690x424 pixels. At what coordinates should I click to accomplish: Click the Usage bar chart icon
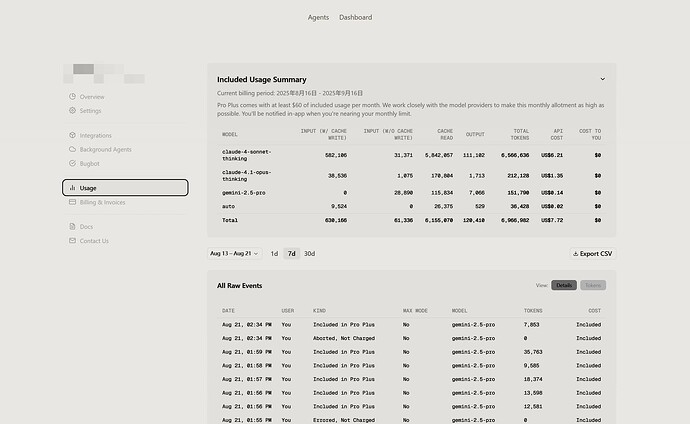(72, 188)
